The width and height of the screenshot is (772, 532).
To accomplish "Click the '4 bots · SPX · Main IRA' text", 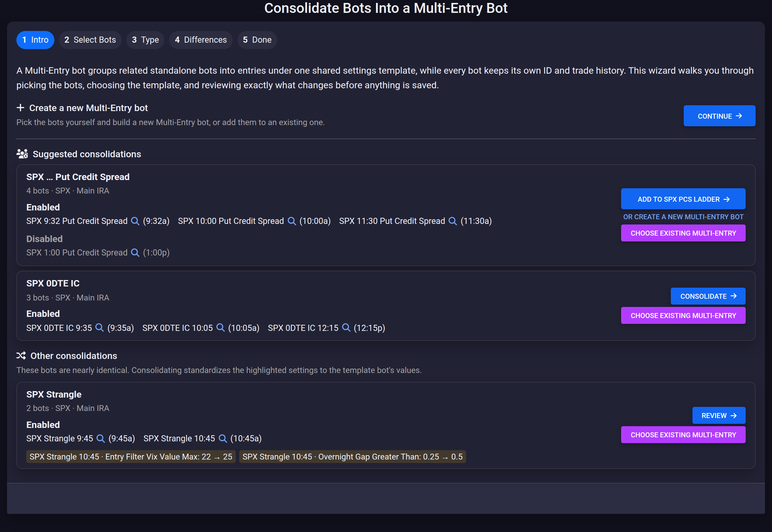I will click(68, 191).
